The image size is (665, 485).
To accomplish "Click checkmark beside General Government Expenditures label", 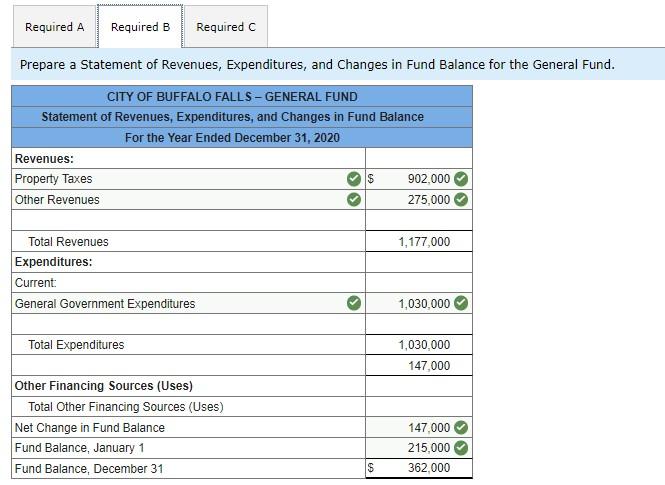I will (x=354, y=303).
